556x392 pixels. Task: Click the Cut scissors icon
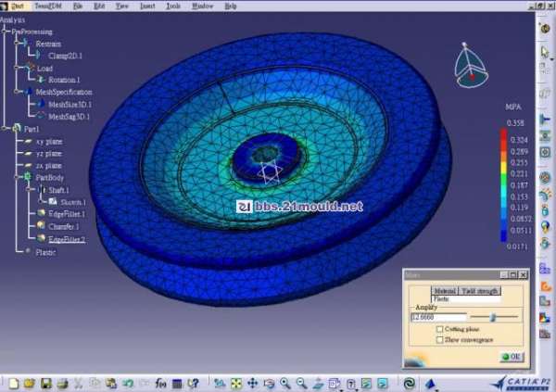[79, 383]
